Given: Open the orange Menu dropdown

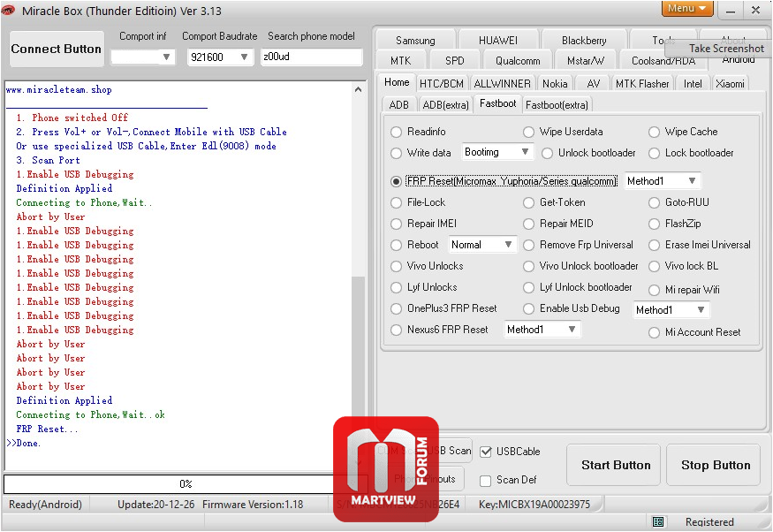Looking at the screenshot, I should click(x=687, y=8).
